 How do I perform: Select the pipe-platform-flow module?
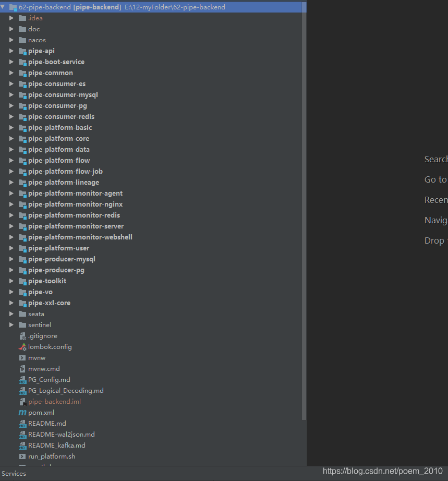(x=59, y=161)
